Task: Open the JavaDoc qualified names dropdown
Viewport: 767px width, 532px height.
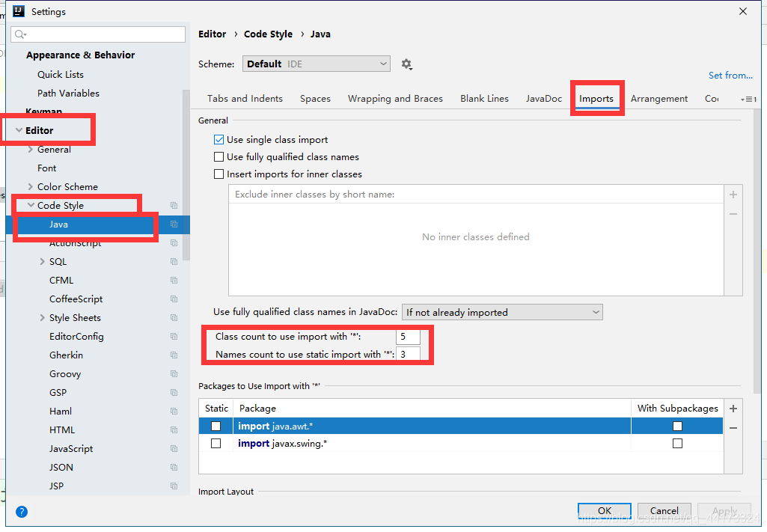Action: click(x=502, y=313)
